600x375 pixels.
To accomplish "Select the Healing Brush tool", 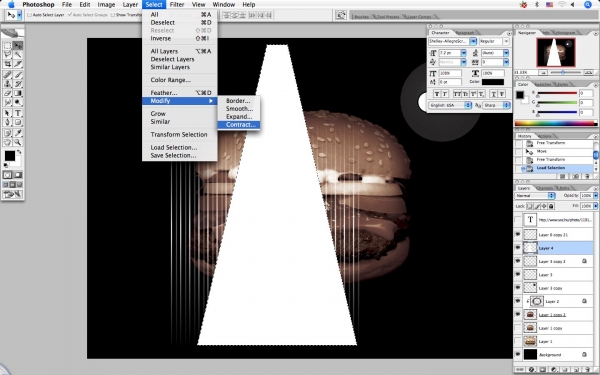I will pos(7,75).
